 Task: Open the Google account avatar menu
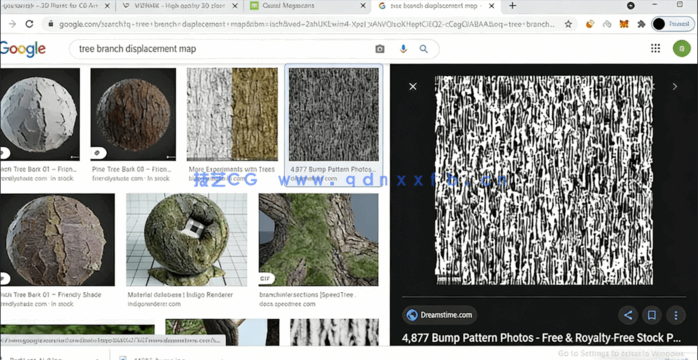coord(682,49)
